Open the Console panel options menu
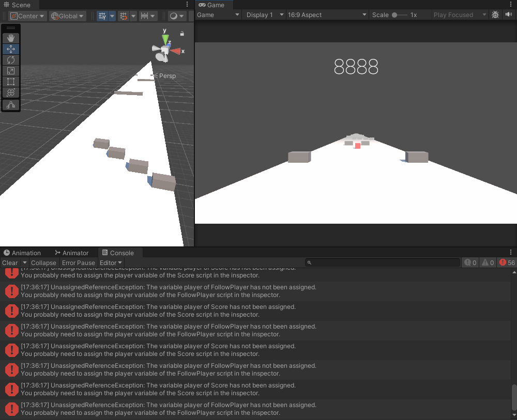Screen dimensions: 517x420 511,252
